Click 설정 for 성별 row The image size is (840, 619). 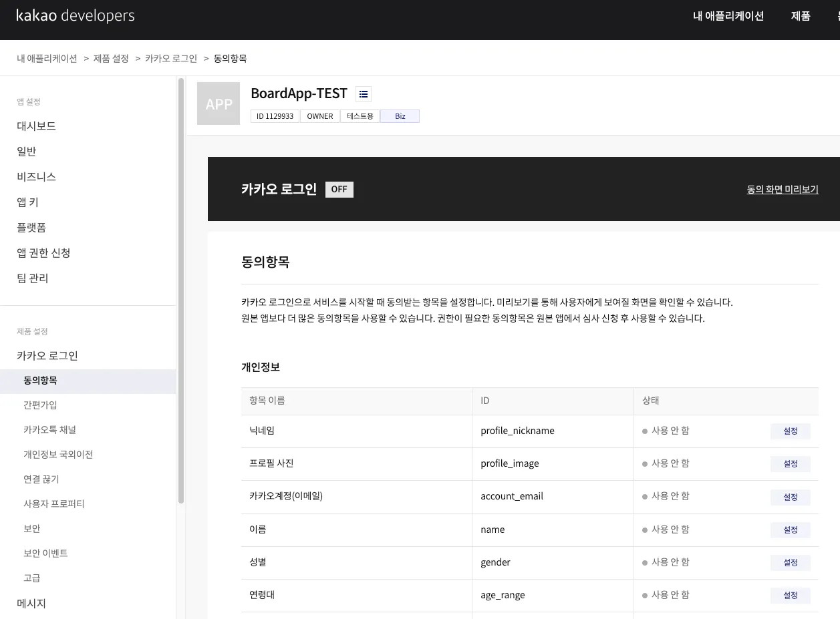[x=791, y=563]
